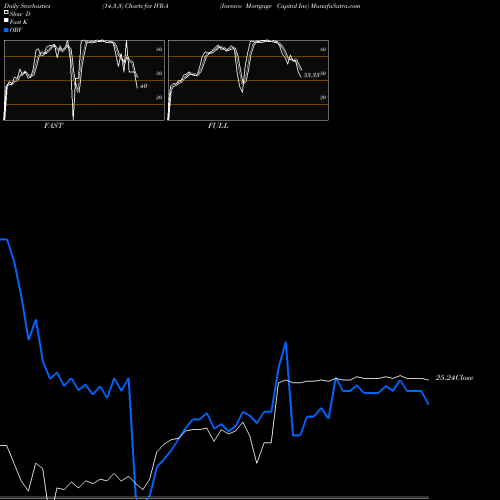The image size is (500, 500).
Task: Click the 'FULL' caption under chart
Action: coord(218,126)
